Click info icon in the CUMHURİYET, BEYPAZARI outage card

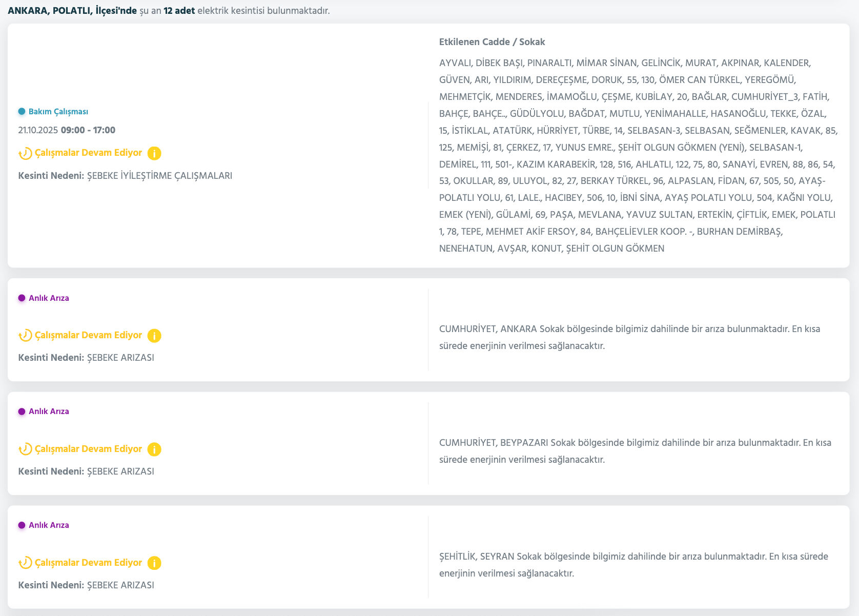(x=154, y=449)
